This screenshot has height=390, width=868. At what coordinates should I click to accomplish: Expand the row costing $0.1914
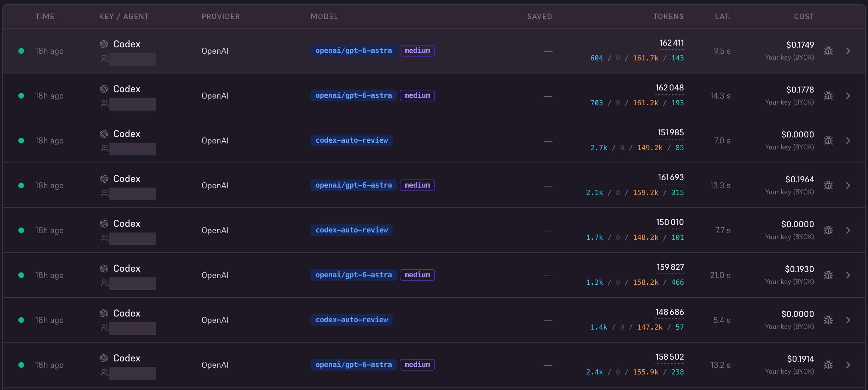848,365
